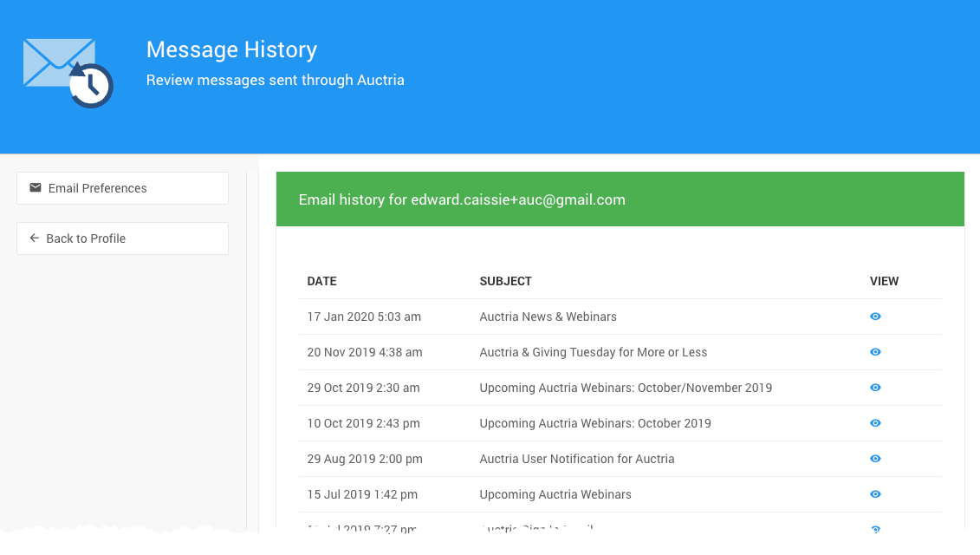The width and height of the screenshot is (980, 555).
Task: Open eye icon for 29 Oct 2019 message
Action: click(875, 388)
